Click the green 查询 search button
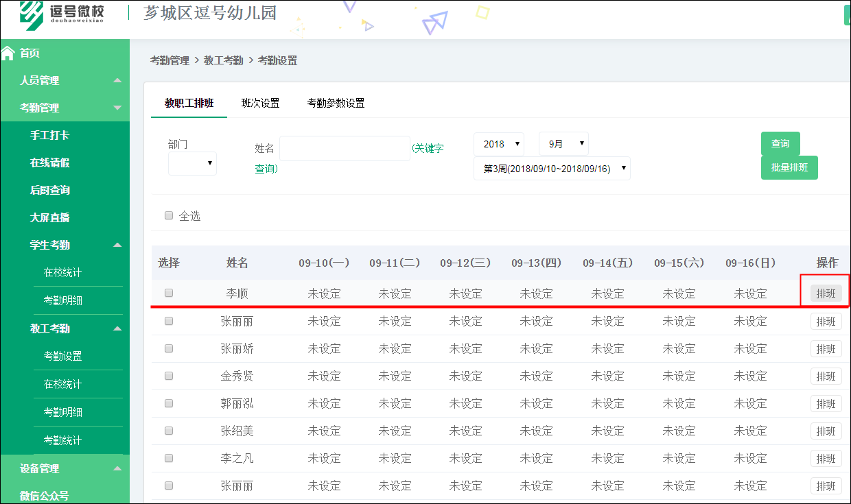 779,143
